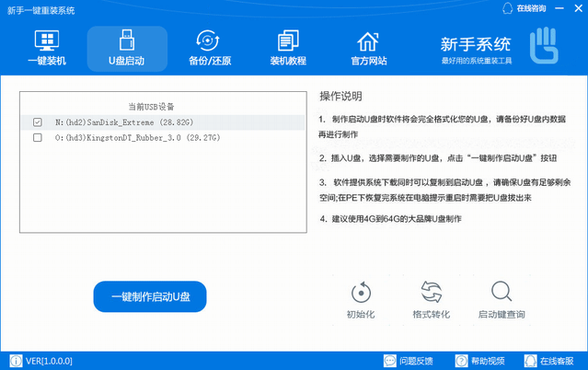Select the U盘启动 tab
The image size is (588, 370).
tap(127, 49)
